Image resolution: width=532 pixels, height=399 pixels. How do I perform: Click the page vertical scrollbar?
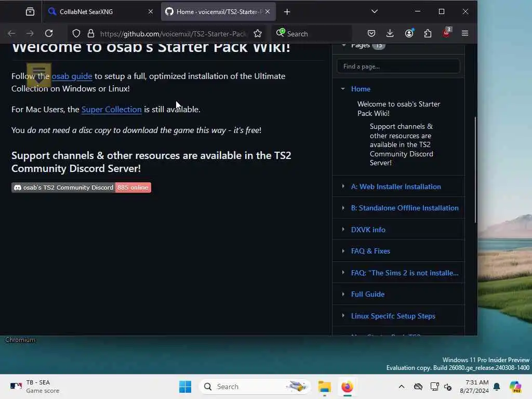tap(475, 170)
